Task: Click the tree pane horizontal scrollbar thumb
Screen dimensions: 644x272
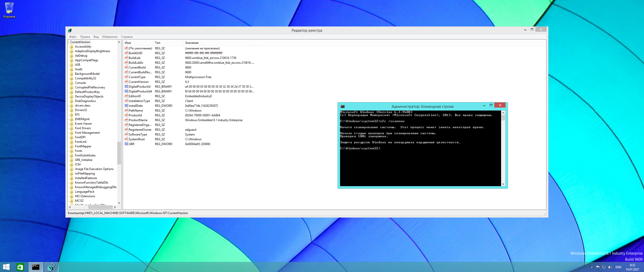Action: point(100,207)
